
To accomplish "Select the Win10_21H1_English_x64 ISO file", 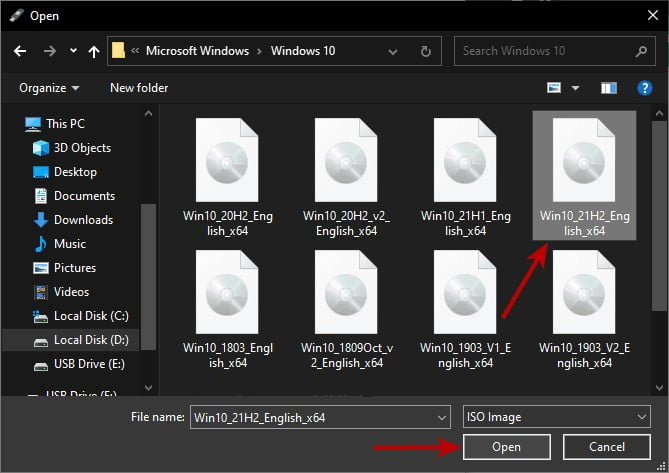I will (465, 177).
